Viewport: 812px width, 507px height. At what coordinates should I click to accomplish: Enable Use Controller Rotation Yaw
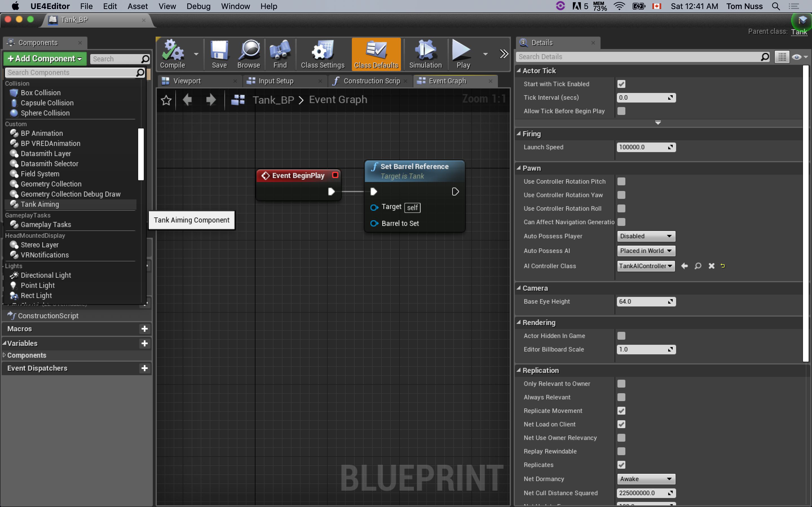(621, 195)
